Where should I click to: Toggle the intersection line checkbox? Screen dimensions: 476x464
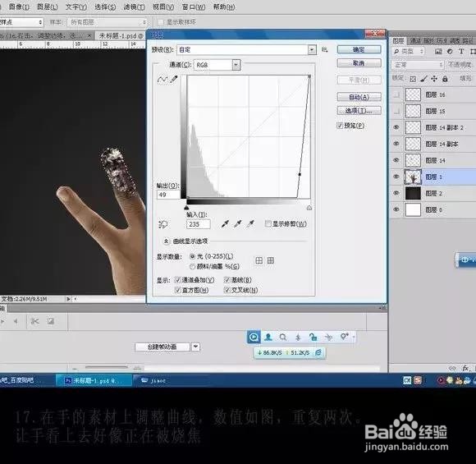coord(227,290)
